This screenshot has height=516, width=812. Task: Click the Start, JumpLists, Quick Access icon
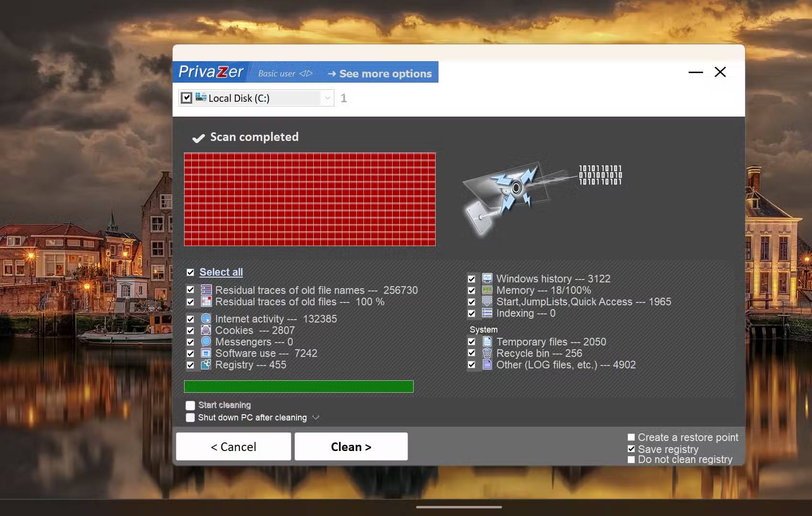(487, 301)
